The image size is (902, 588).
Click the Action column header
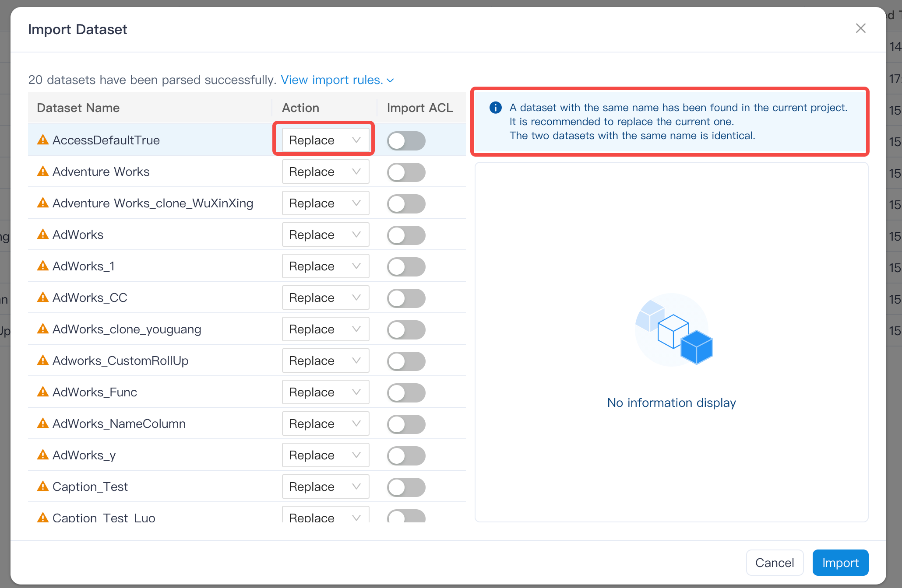point(300,108)
